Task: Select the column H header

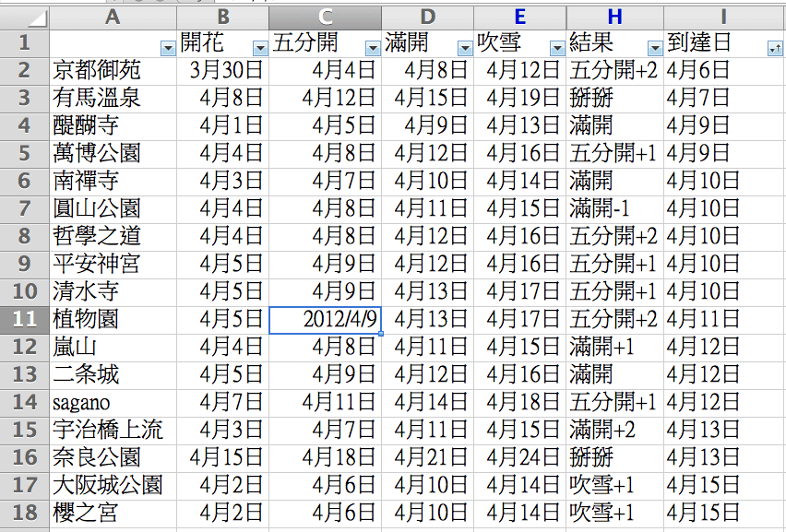Action: pyautogui.click(x=613, y=16)
